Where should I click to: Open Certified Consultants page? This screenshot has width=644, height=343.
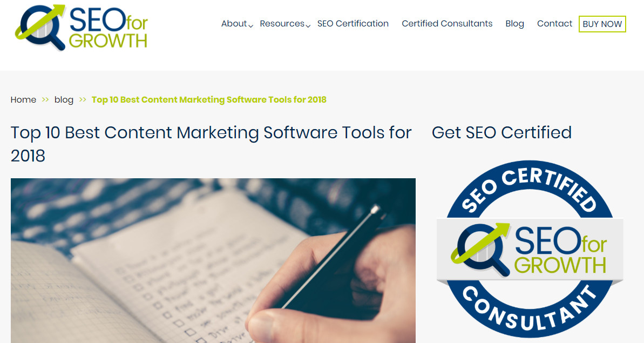447,24
